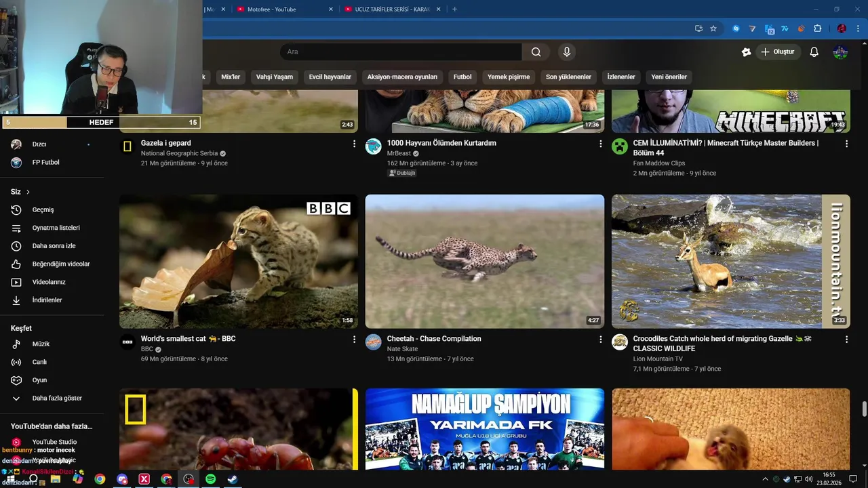Screen dimensions: 868x488
Task: Open a new browser tab
Action: pos(454,9)
